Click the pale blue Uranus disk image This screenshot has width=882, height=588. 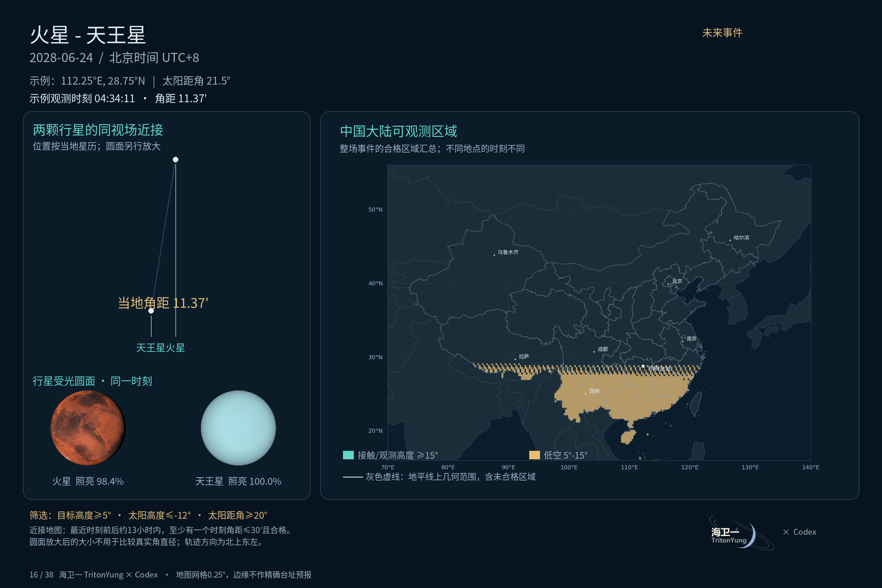[x=238, y=428]
